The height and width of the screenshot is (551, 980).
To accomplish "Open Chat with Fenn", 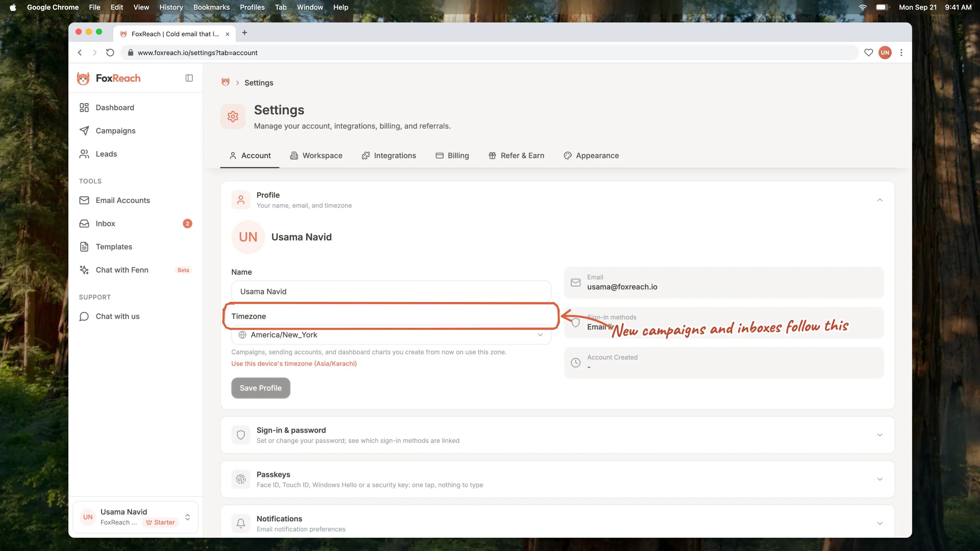I will click(135, 270).
